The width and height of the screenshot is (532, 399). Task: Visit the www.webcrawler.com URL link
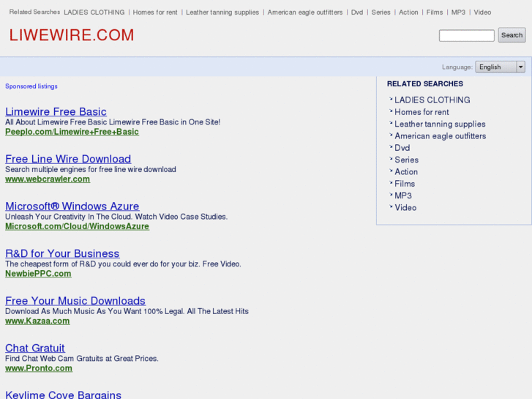point(48,179)
